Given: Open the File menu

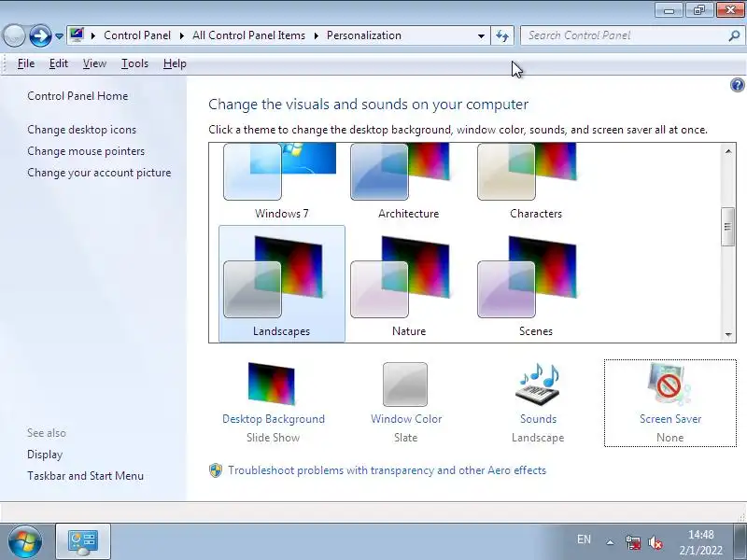Looking at the screenshot, I should coord(26,63).
